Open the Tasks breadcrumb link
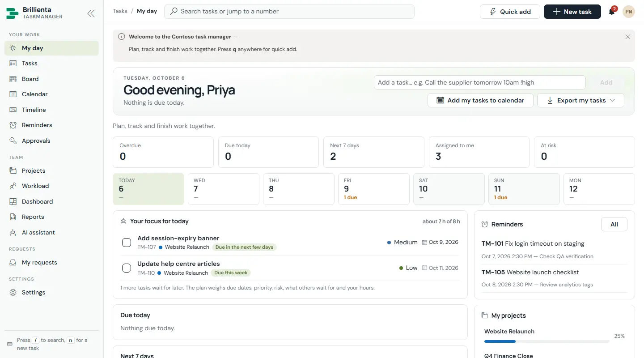Screen dimensions: 644x358 click(120, 11)
